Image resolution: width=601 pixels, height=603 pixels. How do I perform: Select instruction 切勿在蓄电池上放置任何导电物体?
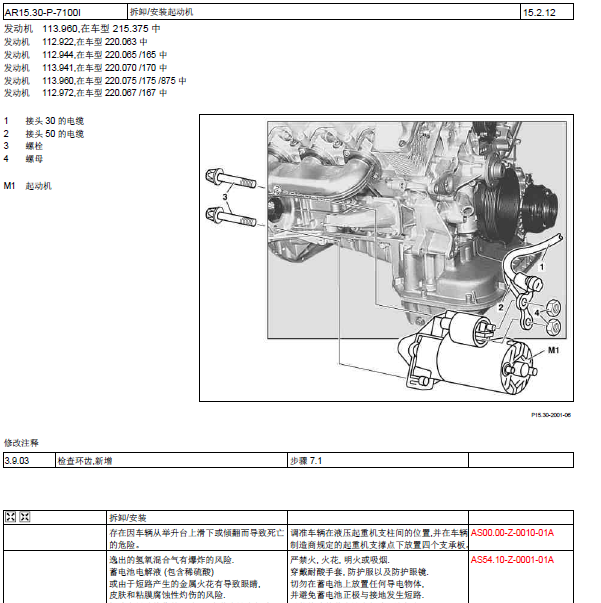(358, 584)
